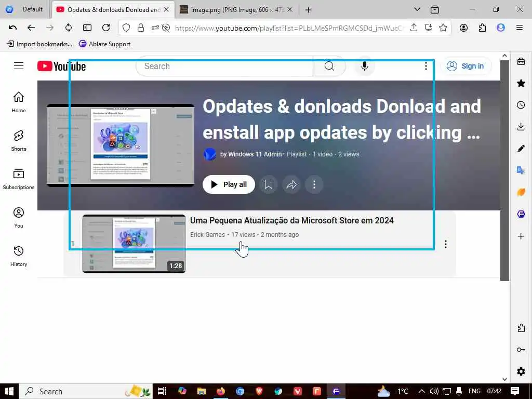The image size is (532, 399).
Task: Click the share page icon in address bar
Action: [414, 28]
